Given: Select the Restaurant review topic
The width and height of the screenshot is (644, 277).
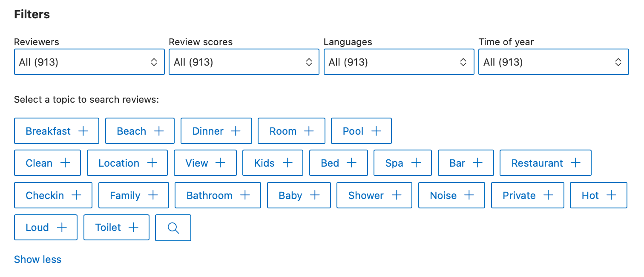Looking at the screenshot, I should [x=545, y=163].
